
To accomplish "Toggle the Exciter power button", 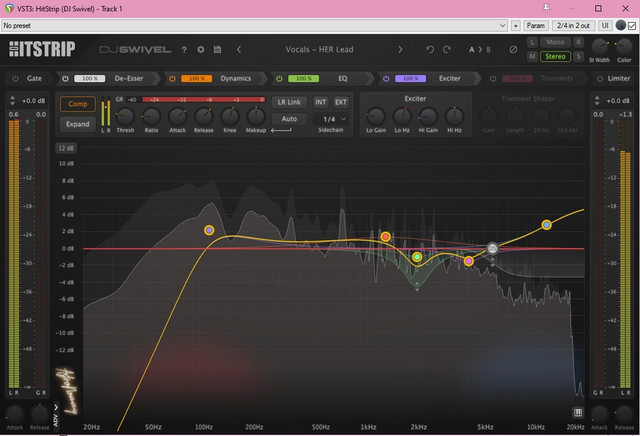I will [x=386, y=78].
